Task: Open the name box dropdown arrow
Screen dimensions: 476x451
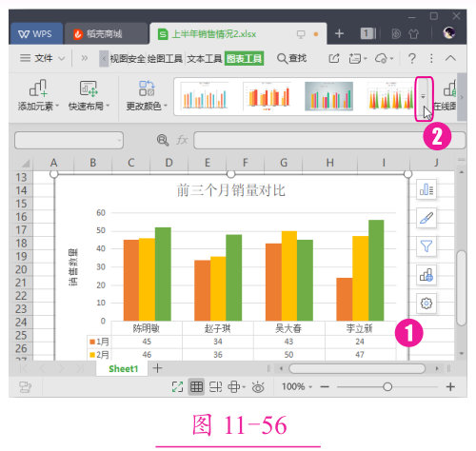Action: [119, 140]
